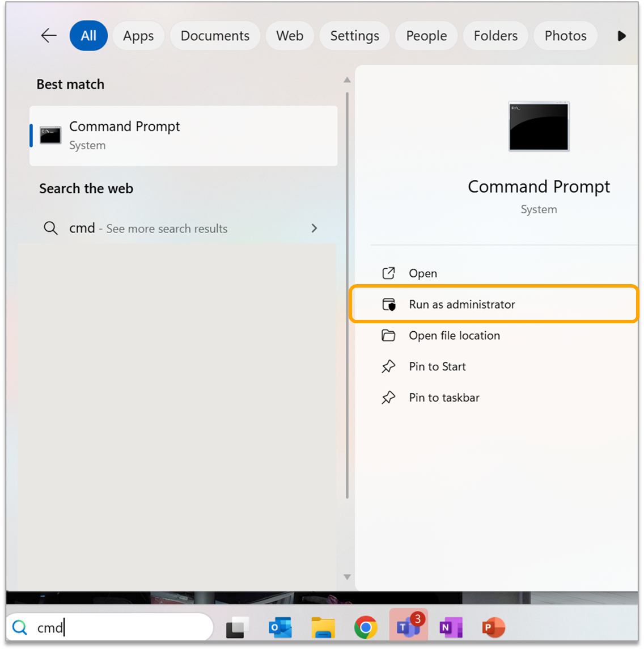The height and width of the screenshot is (650, 644).
Task: Pin Command Prompt to taskbar
Action: click(444, 398)
